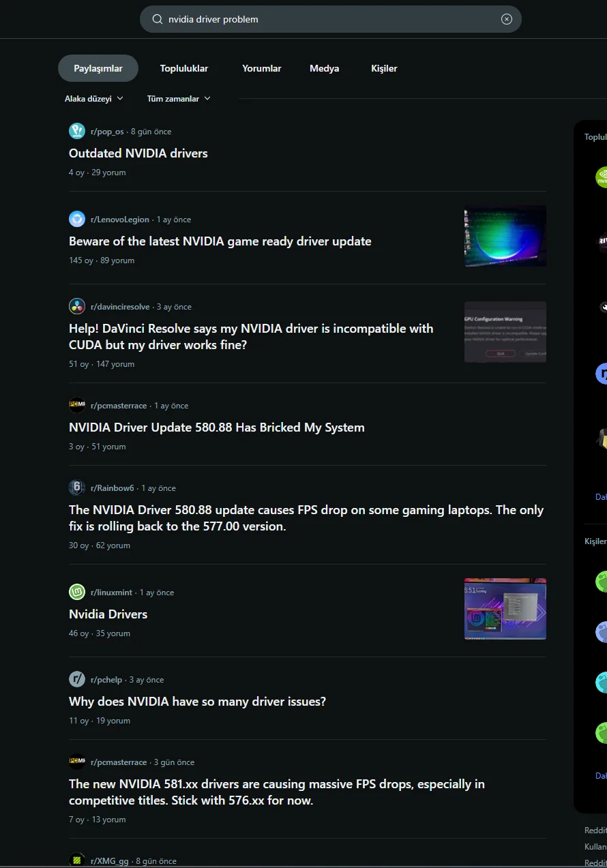Open the r/linuxmint community avatar
607x868 pixels.
[77, 592]
